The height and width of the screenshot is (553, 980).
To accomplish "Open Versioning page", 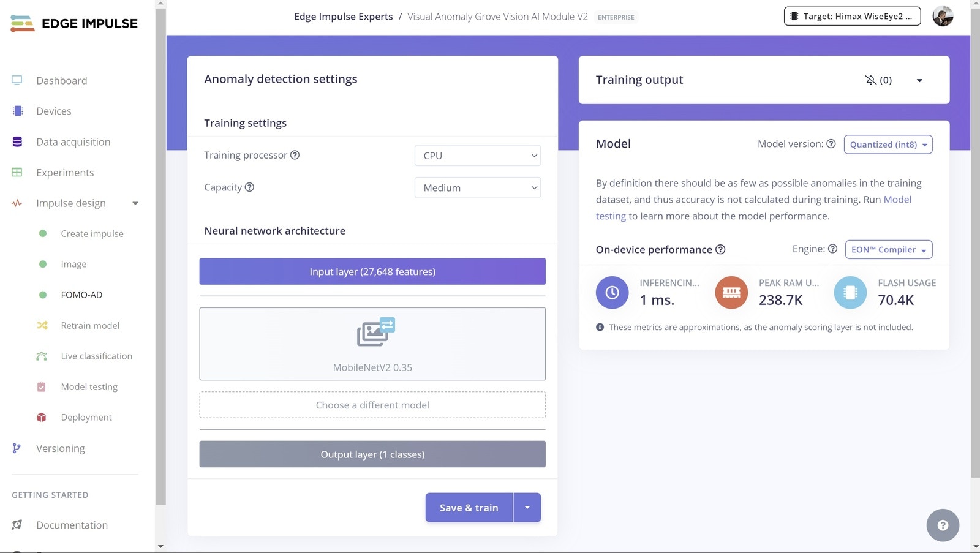I will (x=61, y=448).
